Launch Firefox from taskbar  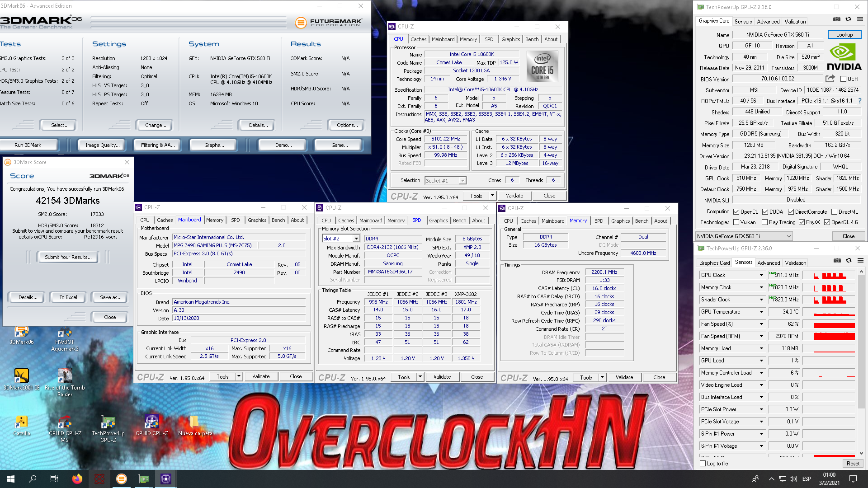click(x=77, y=479)
